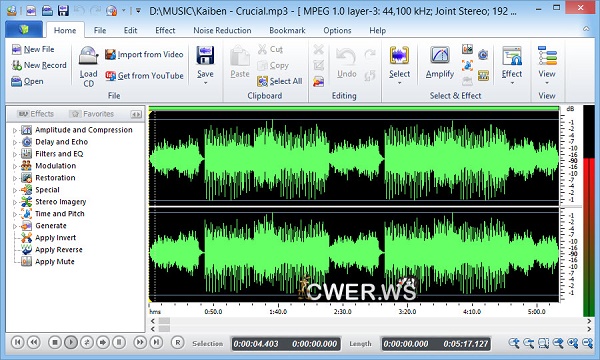Click the floppy Save icon in quick access toolbar
600x360 pixels.
click(63, 10)
